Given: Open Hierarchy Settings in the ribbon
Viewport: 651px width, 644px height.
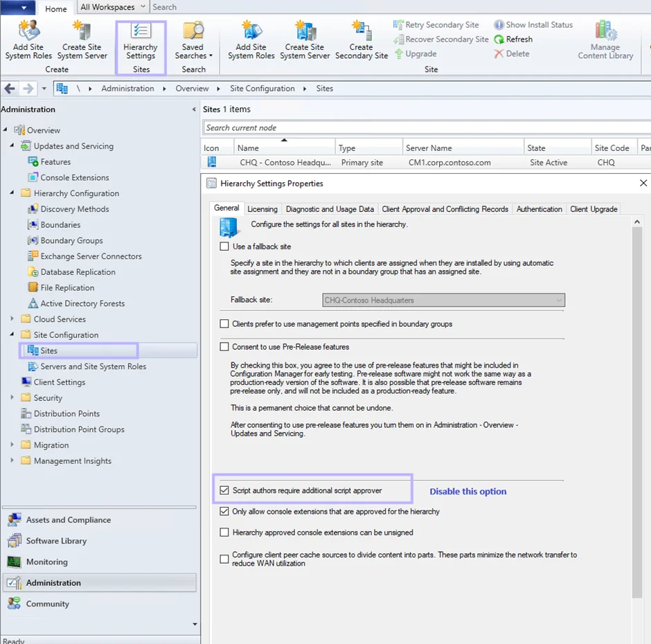Looking at the screenshot, I should click(141, 41).
